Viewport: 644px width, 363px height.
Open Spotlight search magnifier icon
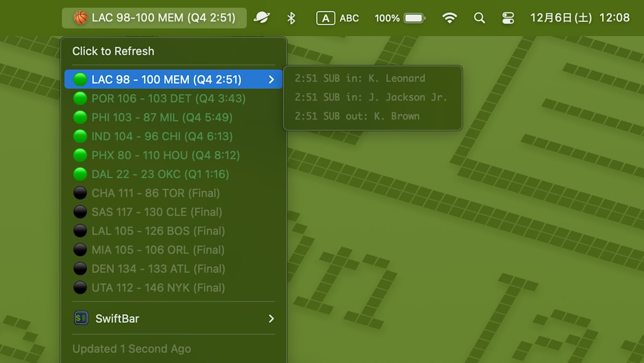(x=479, y=18)
